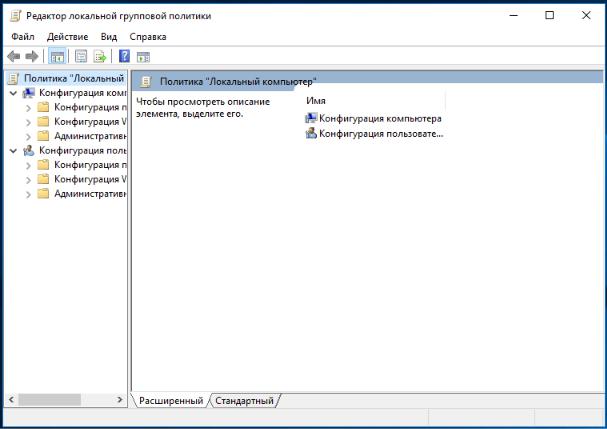This screenshot has height=429, width=607.
Task: Expand Конфигурация W folder under the user node
Action: coord(28,180)
